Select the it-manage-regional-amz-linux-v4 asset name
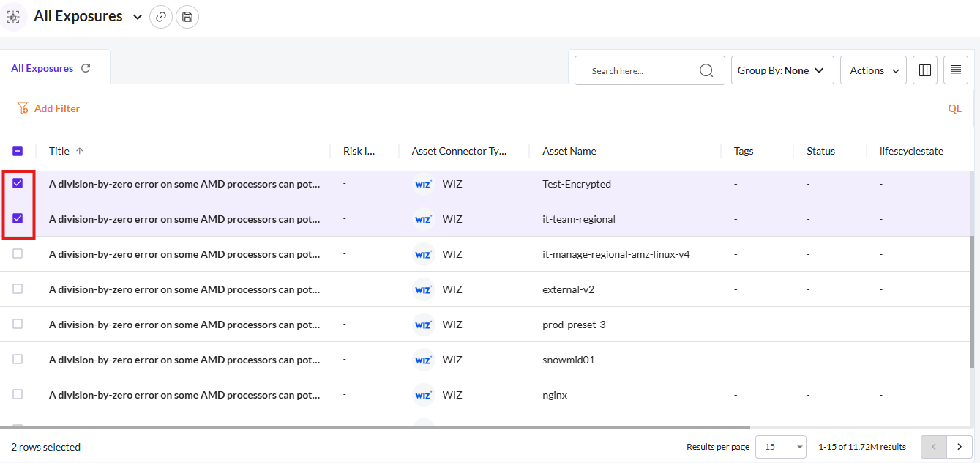Screen dimensions: 980x463 616,254
